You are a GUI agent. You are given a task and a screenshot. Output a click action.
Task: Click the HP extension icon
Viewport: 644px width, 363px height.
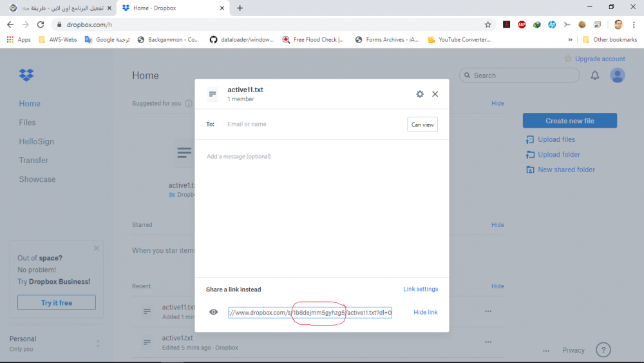tap(552, 25)
